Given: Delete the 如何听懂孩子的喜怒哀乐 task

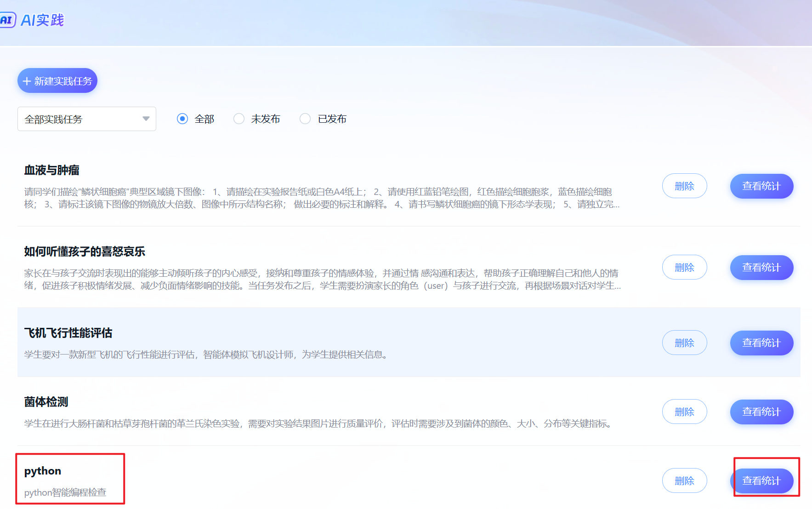Looking at the screenshot, I should 684,268.
